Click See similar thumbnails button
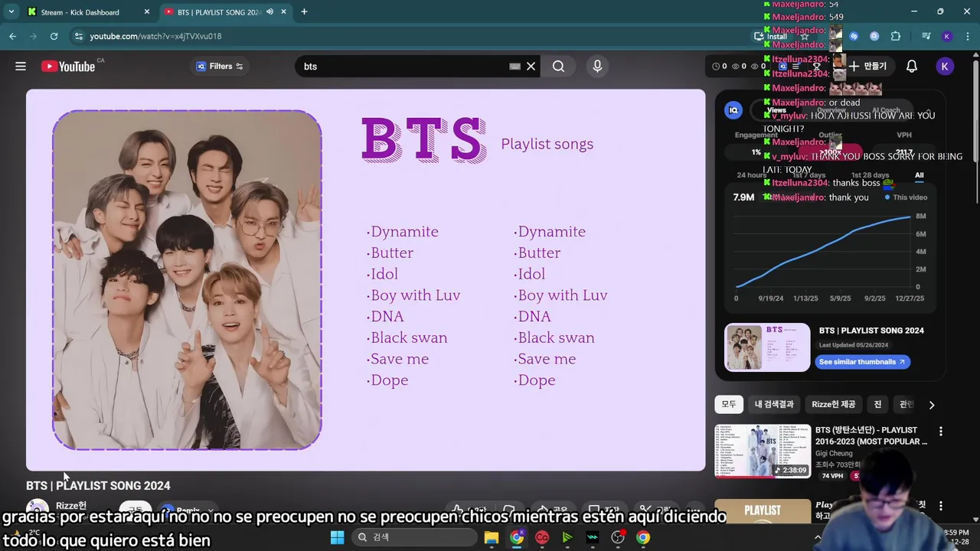The image size is (980, 551). [x=862, y=362]
